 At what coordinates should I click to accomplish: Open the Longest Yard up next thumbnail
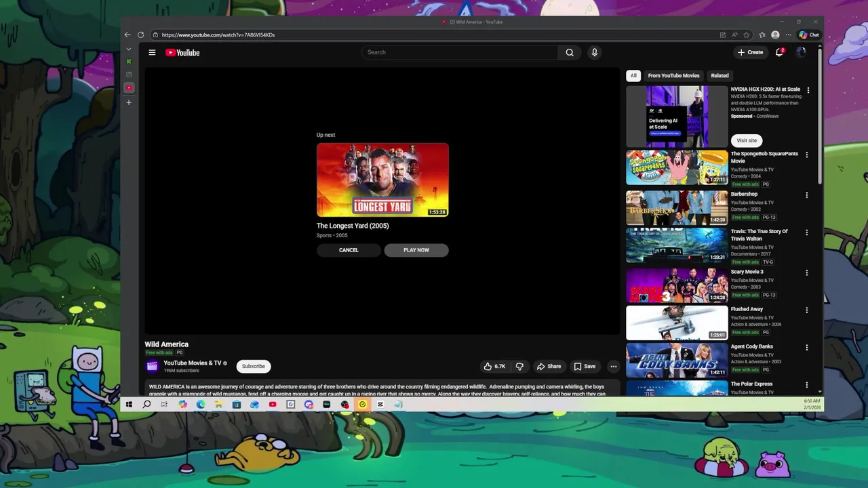[x=382, y=180]
